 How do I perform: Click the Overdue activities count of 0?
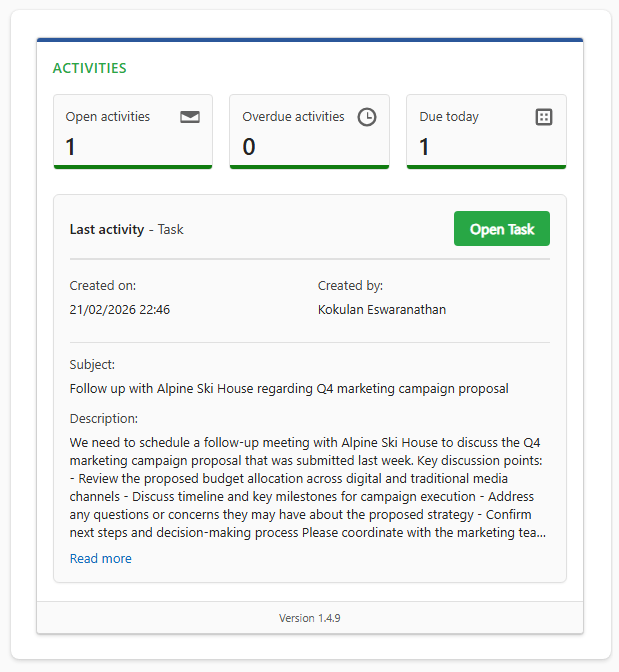coord(249,147)
